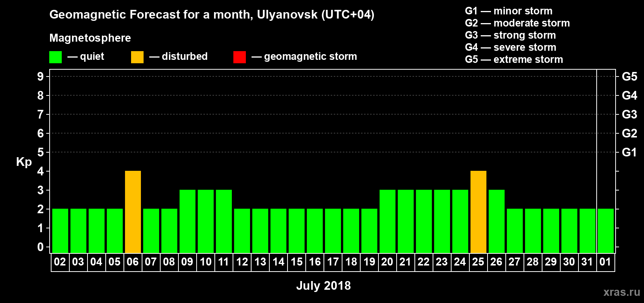Click the orange disturbed legend swatch
Screen dimensions: 644x303
point(137,57)
